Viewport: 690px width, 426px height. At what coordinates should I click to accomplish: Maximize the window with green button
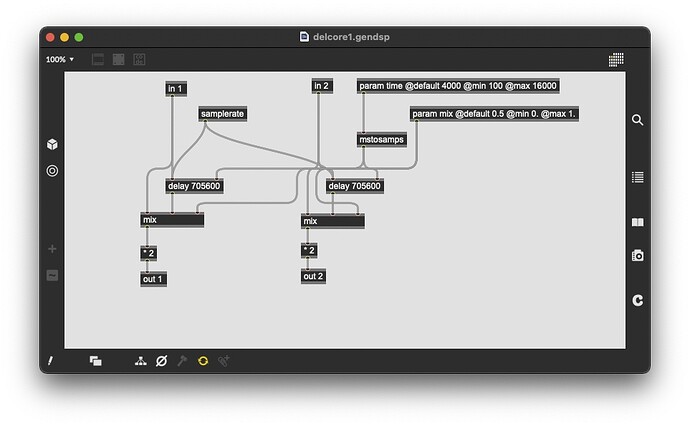(79, 37)
